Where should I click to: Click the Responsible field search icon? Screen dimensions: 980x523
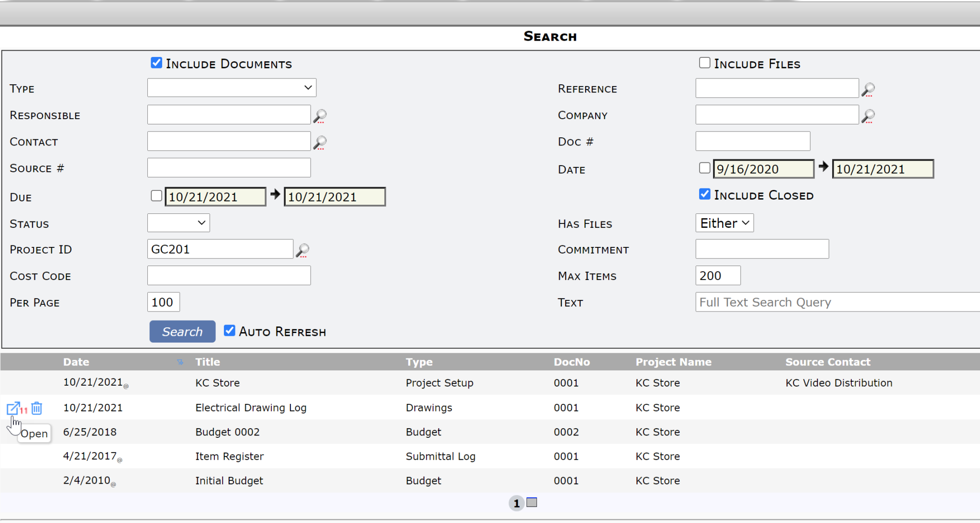[322, 115]
